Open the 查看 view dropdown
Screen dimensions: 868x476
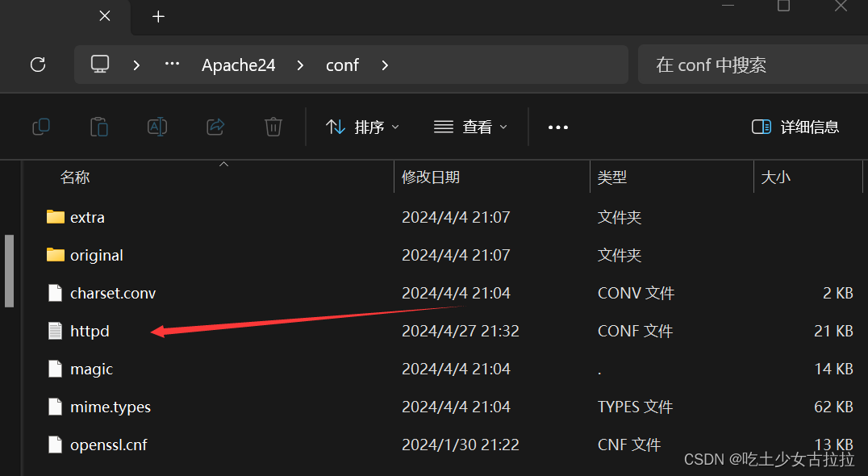(470, 127)
